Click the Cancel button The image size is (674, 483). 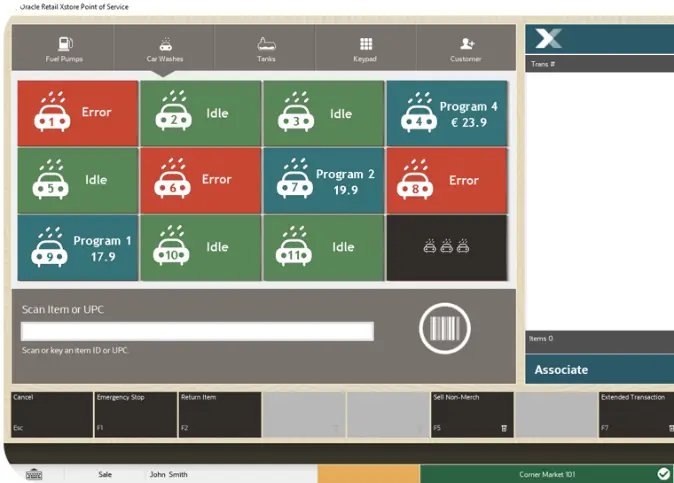[50, 414]
